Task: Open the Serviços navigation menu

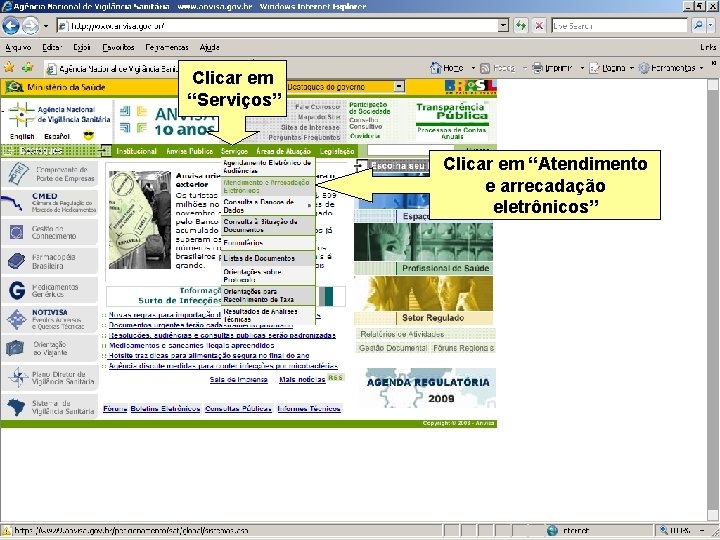Action: pos(234,151)
